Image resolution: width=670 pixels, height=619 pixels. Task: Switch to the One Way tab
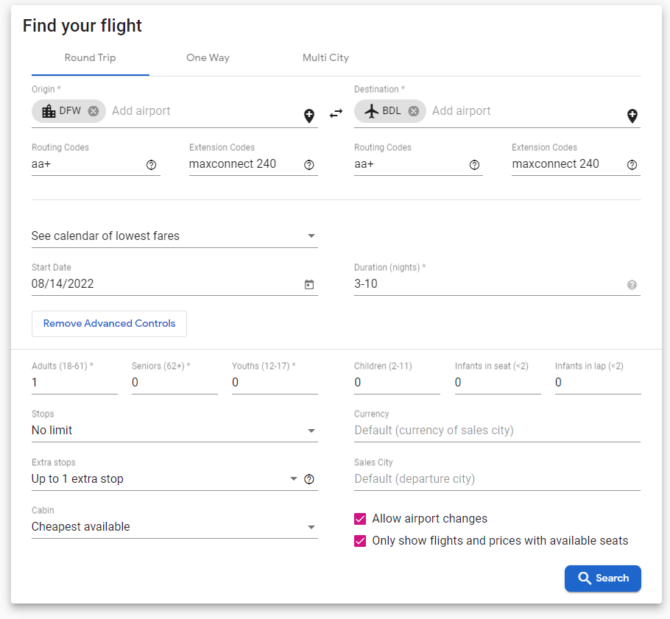[208, 58]
